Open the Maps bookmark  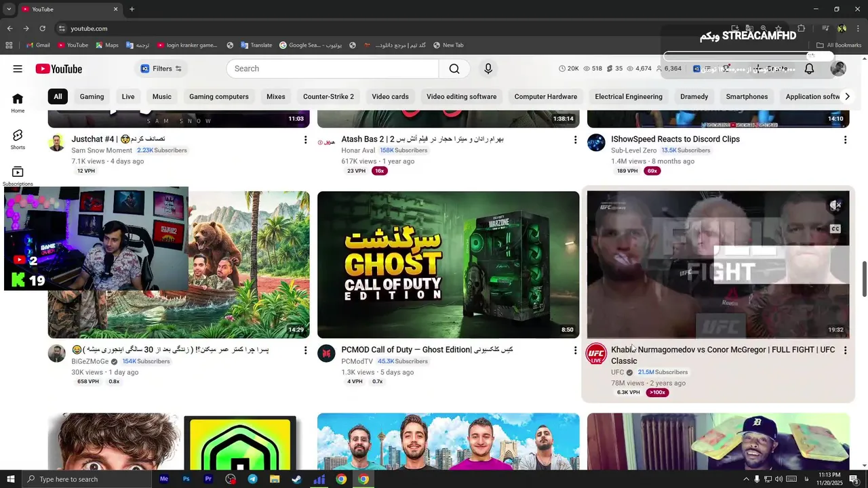point(106,45)
